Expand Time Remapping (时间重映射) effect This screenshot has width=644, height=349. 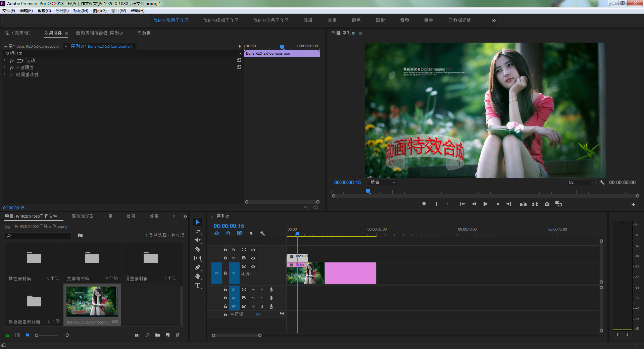[x=4, y=74]
